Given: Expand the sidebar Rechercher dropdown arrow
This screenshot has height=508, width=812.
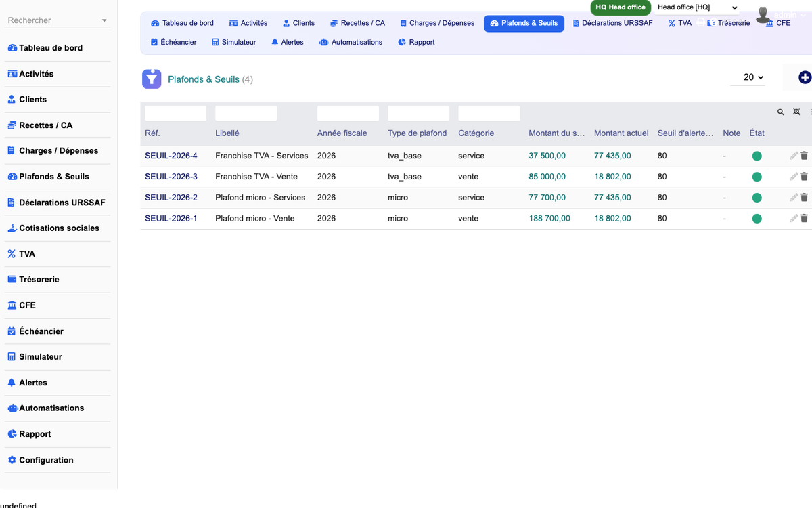Looking at the screenshot, I should tap(104, 21).
